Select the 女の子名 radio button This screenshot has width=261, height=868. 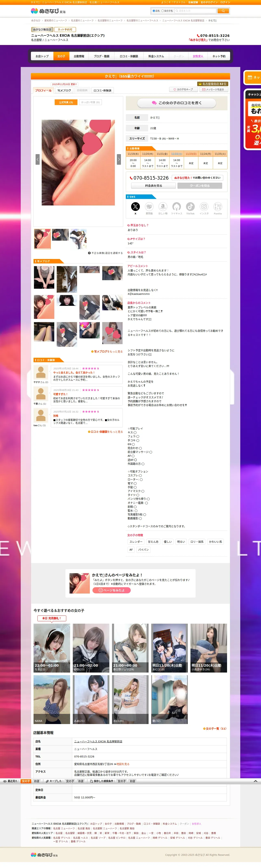(162, 11)
